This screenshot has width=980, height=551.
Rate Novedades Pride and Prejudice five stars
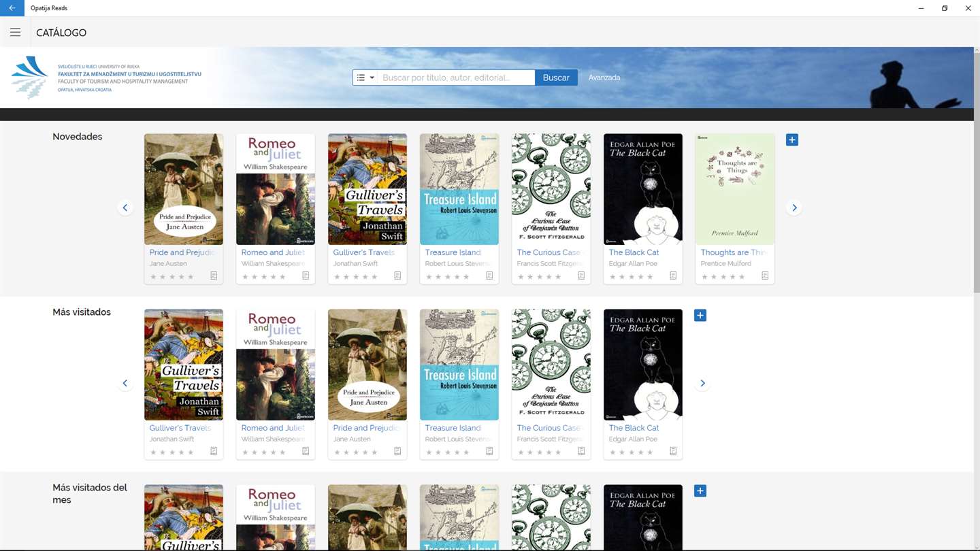(x=191, y=277)
